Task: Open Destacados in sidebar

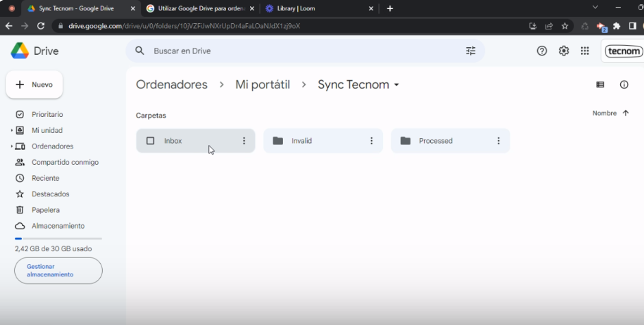Action: pos(50,194)
